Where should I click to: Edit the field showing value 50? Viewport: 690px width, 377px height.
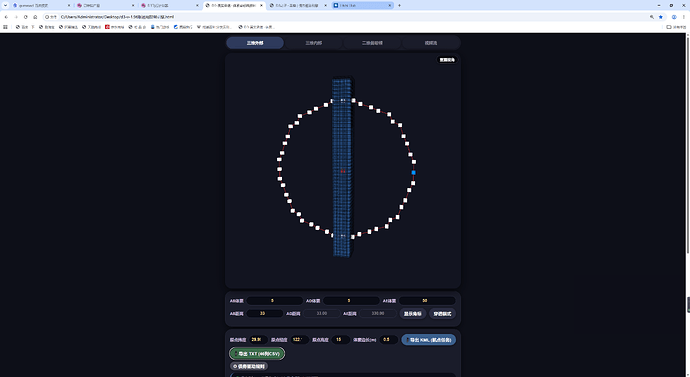click(427, 300)
